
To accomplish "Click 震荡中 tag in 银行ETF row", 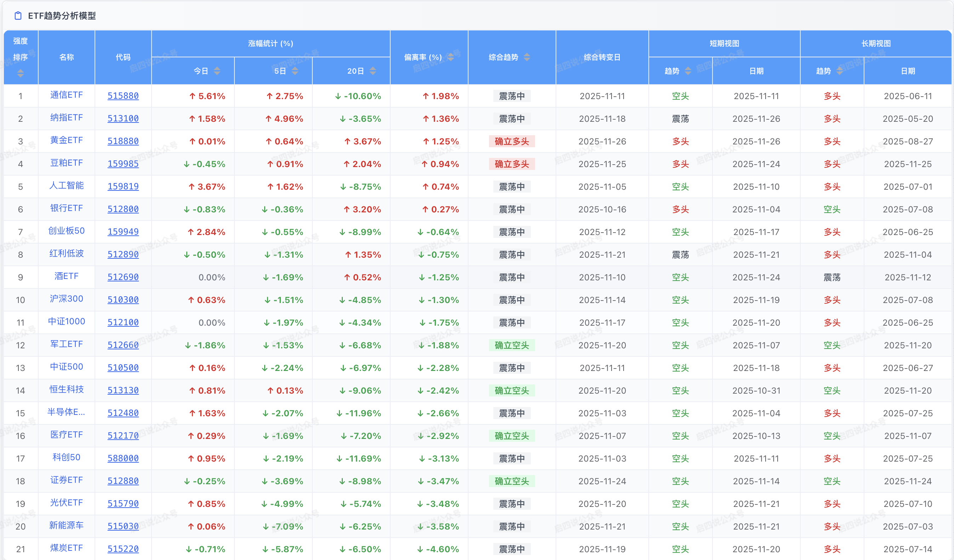I will [511, 209].
